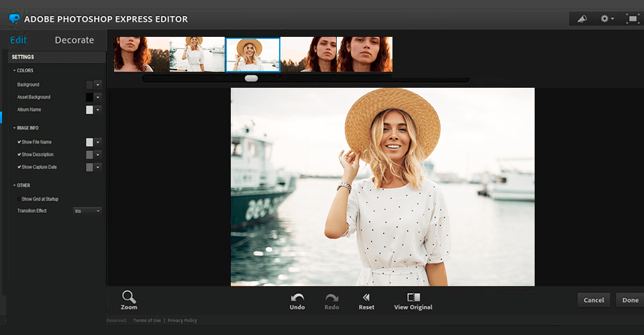Click the Done button
Viewport: 644px width, 335px height.
coord(630,300)
